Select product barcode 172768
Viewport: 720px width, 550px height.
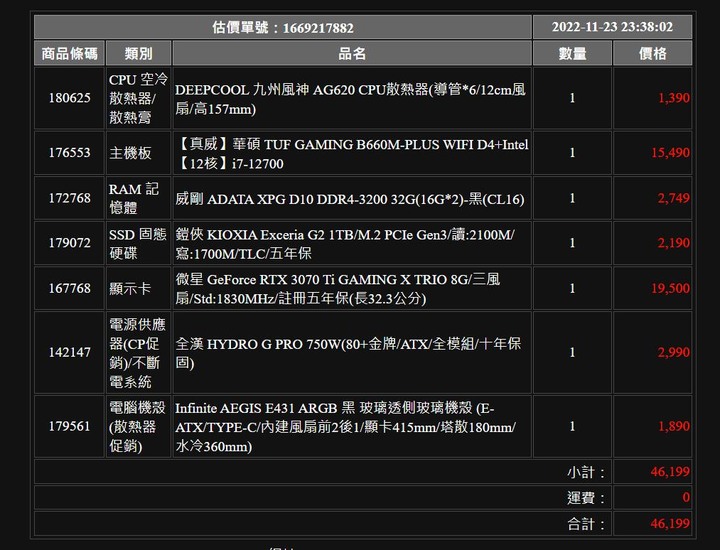69,198
